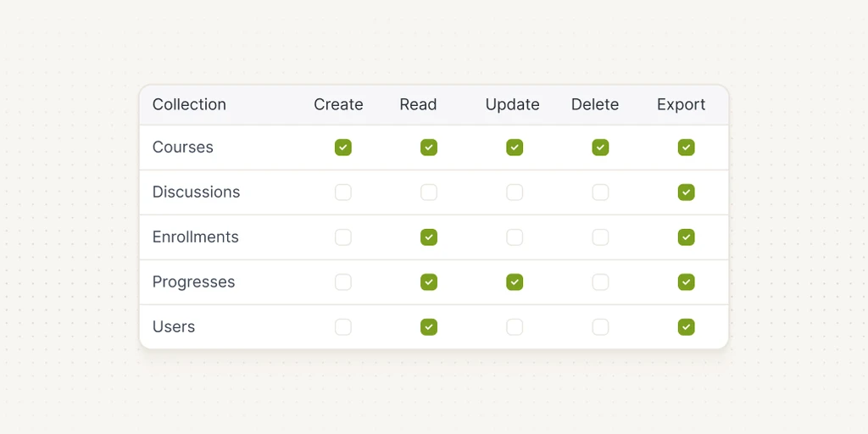
Task: Enable Create permission for Discussions
Action: (342, 192)
